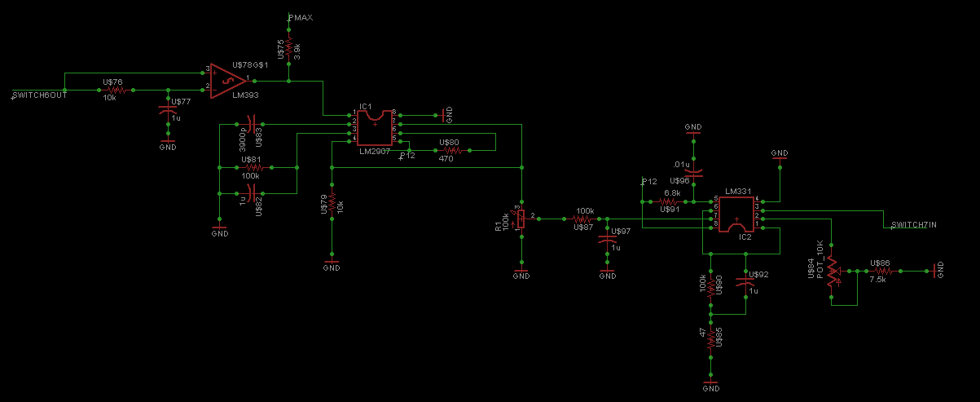980x402 pixels.
Task: Click the LM2907 IC1 chip body
Action: click(375, 126)
